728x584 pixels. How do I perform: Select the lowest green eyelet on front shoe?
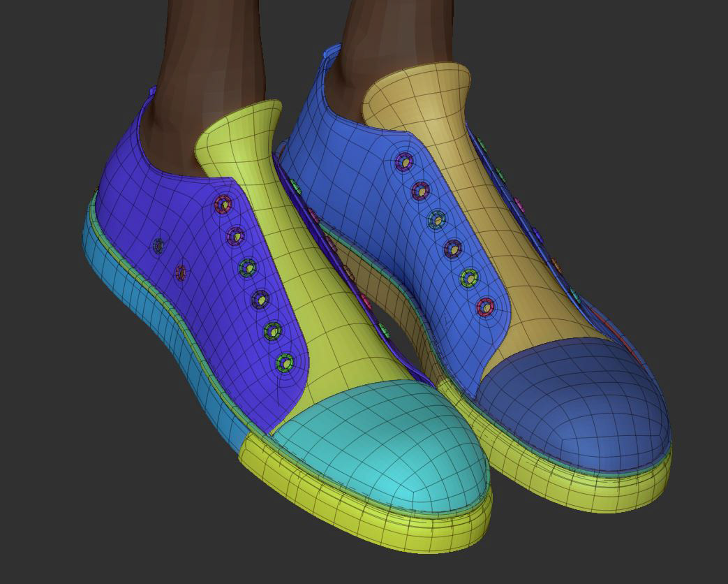(285, 362)
